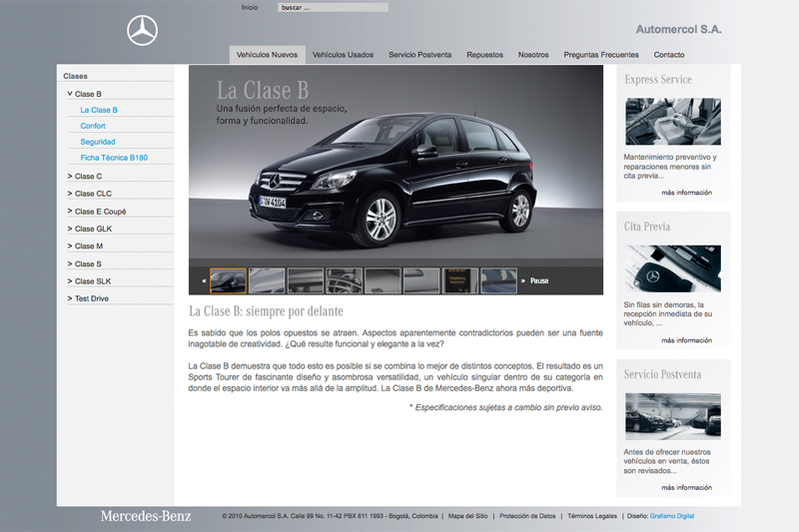
Task: Click the Express Service heading
Action: point(658,80)
